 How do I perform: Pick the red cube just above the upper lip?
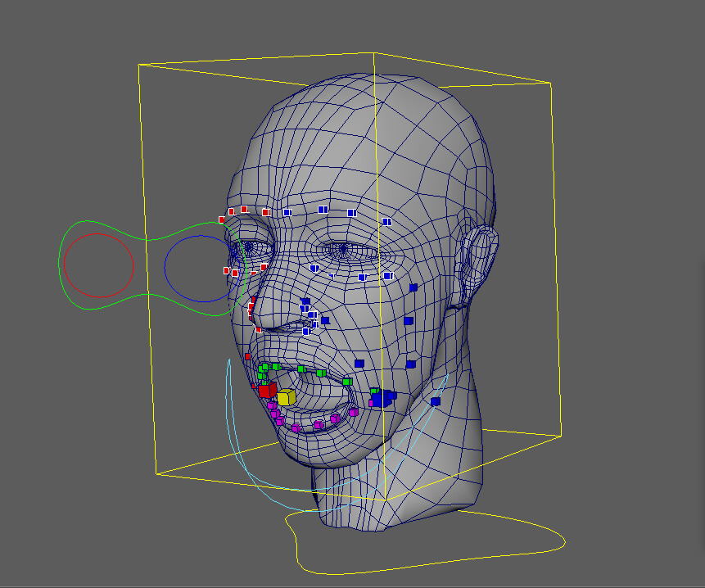pos(248,356)
